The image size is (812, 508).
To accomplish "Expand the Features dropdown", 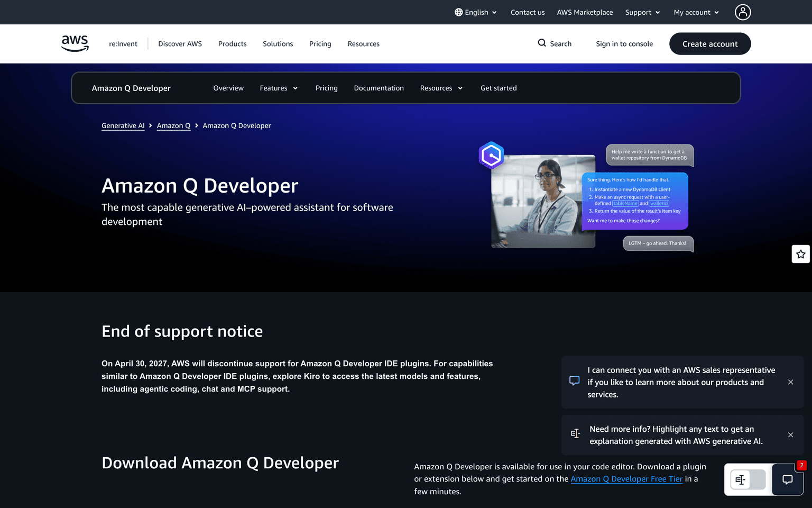I will (279, 88).
